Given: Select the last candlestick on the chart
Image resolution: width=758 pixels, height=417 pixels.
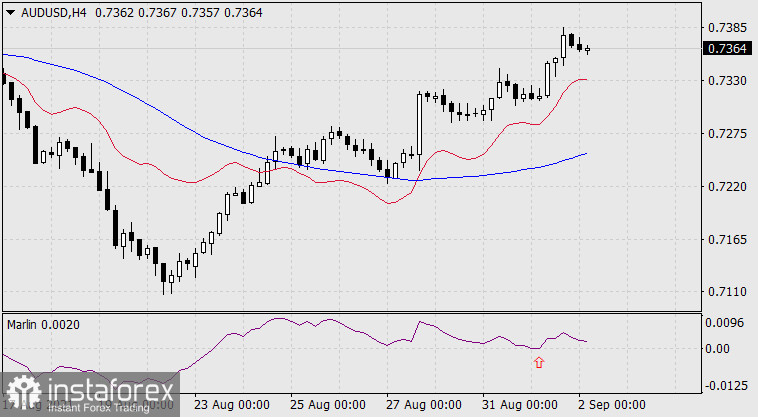Looking at the screenshot, I should 587,48.
